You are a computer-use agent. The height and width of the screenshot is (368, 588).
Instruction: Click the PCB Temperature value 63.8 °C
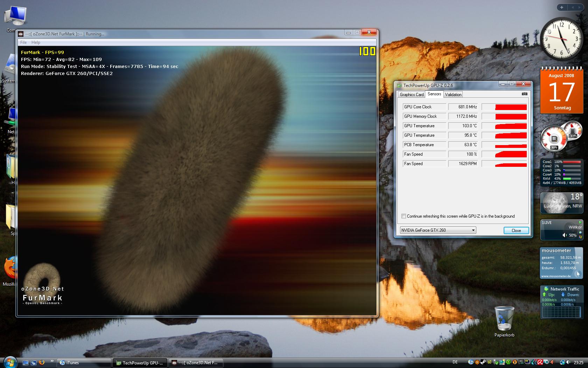point(463,145)
